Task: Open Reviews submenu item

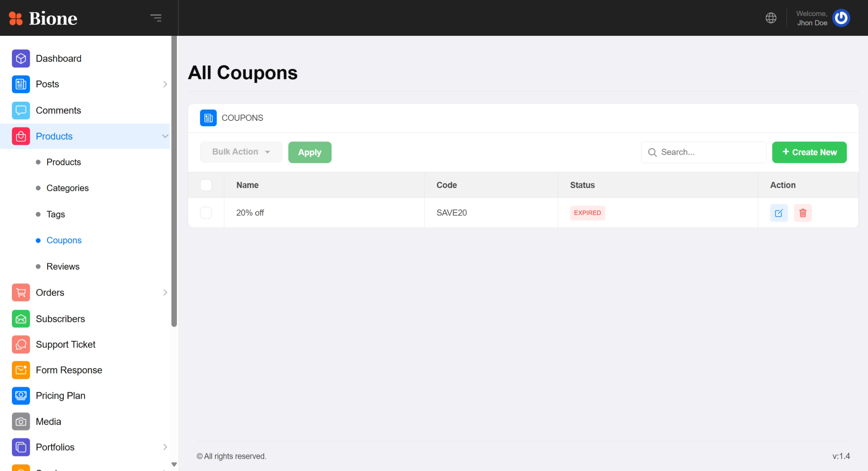Action: 63,266
